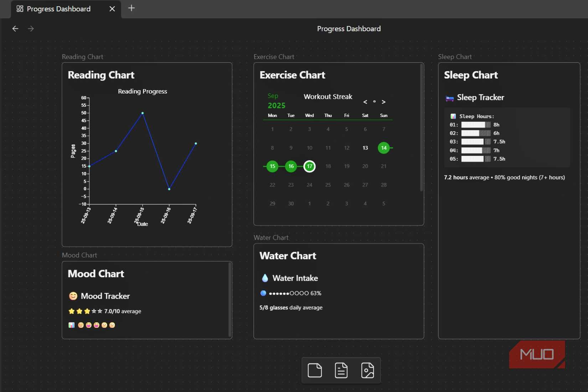Click the Mood Tracker heading
Viewport: 588px width, 392px height.
pos(105,296)
